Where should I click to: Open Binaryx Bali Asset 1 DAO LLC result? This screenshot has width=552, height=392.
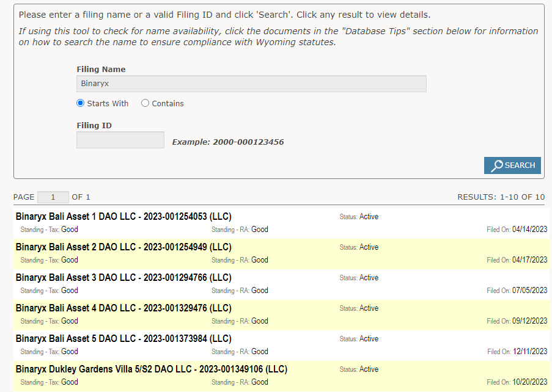point(123,217)
